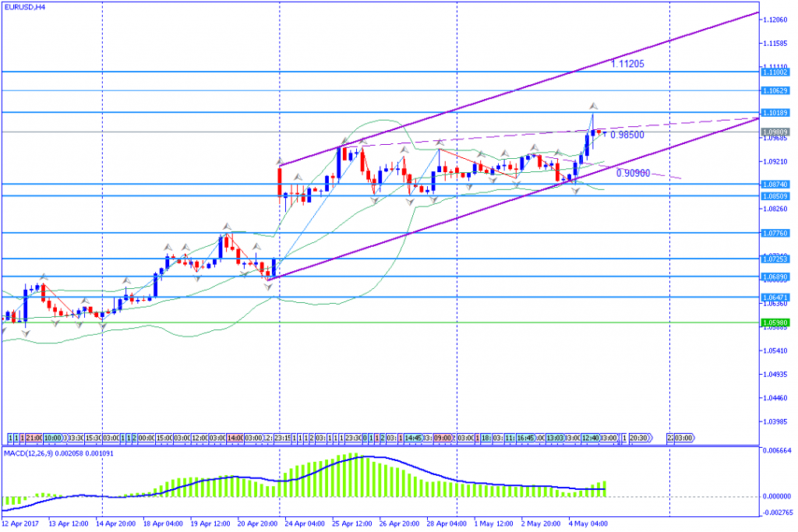This screenshot has height=532, width=798.
Task: Click the 1.11205 channel text label
Action: point(627,63)
